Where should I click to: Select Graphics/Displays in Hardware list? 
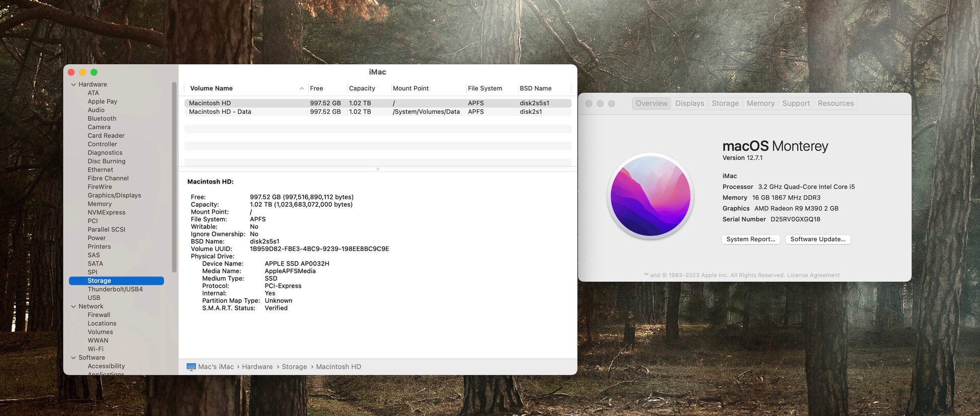coord(114,195)
